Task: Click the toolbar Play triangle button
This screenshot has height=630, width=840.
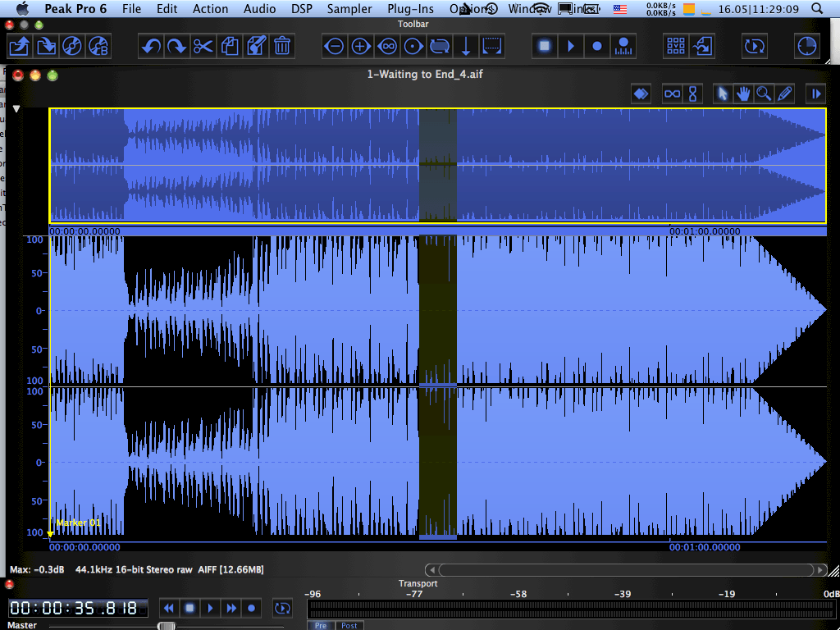Action: (x=571, y=47)
